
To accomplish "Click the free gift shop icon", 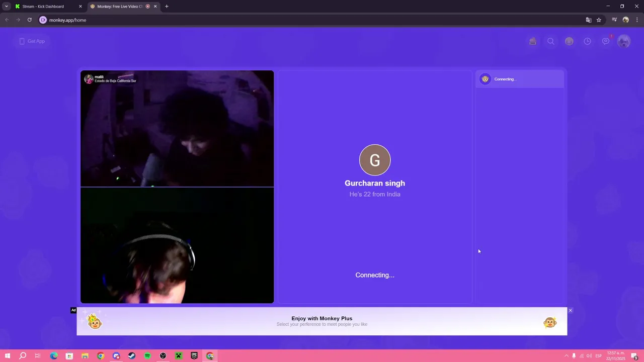I will tap(533, 41).
